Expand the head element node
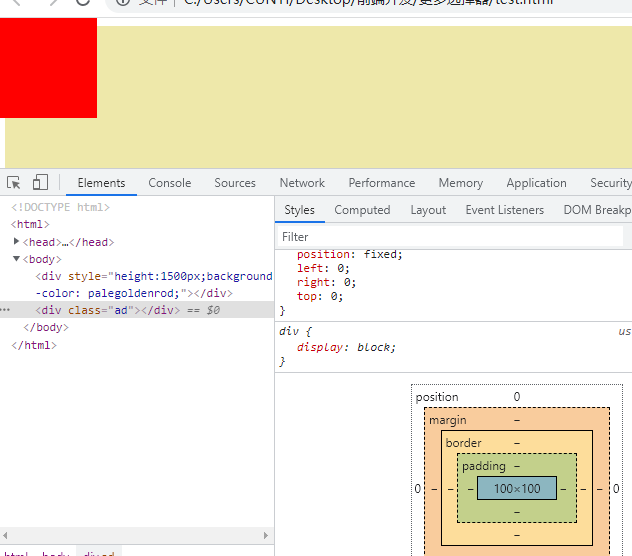This screenshot has width=632, height=556. pos(16,242)
